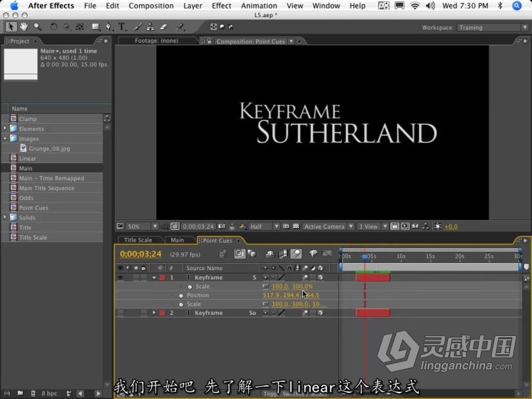Open Spotlight search in menu bar
This screenshot has width=532, height=399.
pos(517,6)
